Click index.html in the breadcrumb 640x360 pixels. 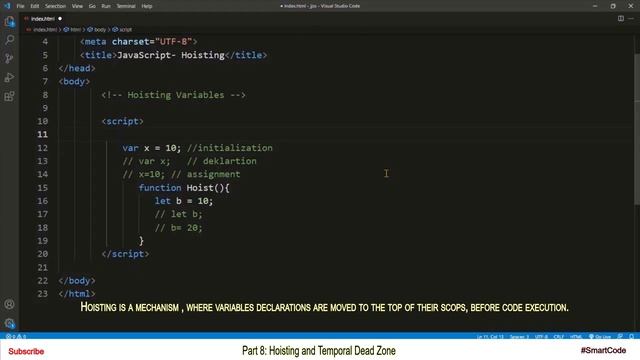(x=45, y=30)
